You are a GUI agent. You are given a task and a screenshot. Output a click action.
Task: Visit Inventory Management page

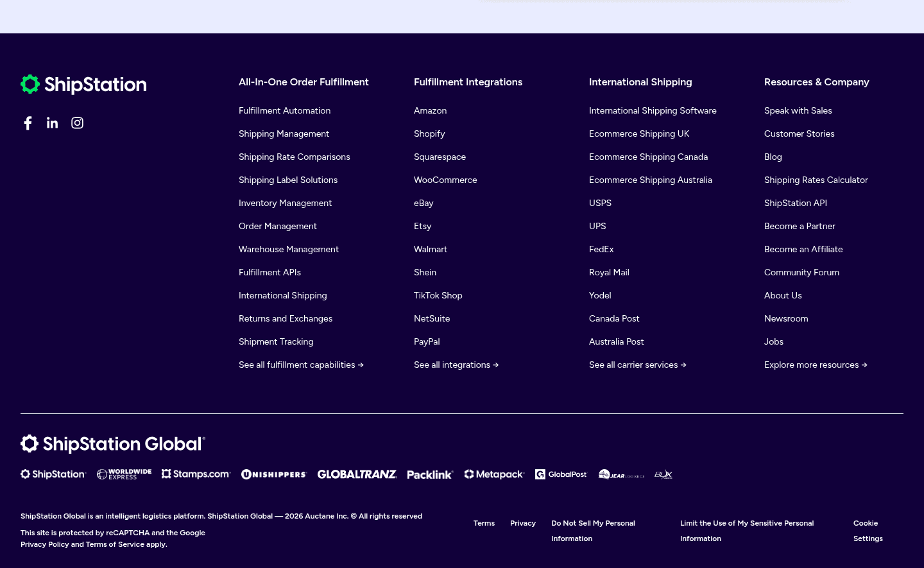[286, 203]
